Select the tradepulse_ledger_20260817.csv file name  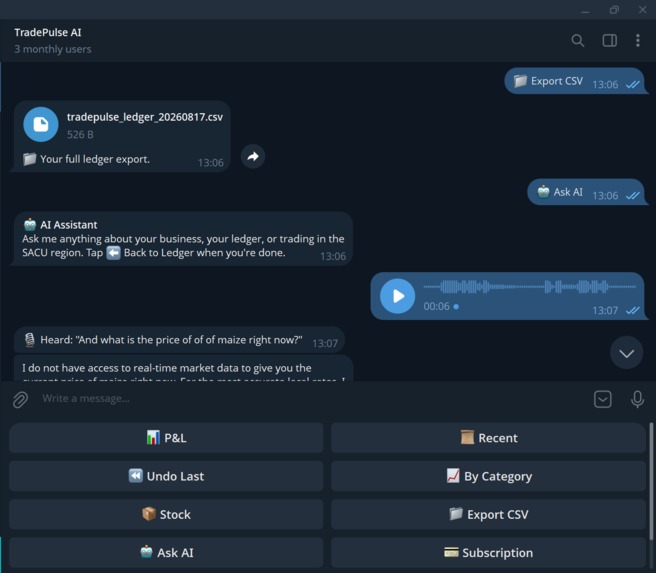click(145, 117)
